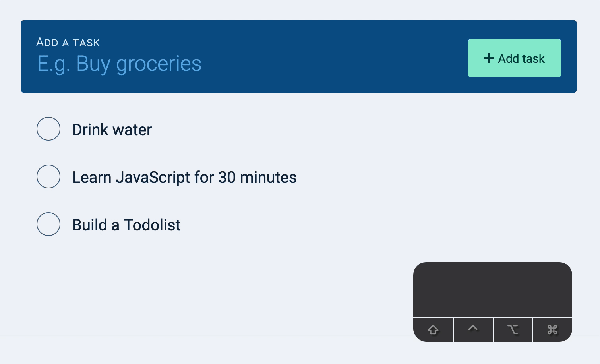Click the blue header banner background
The width and height of the screenshot is (600, 364).
pyautogui.click(x=318, y=83)
